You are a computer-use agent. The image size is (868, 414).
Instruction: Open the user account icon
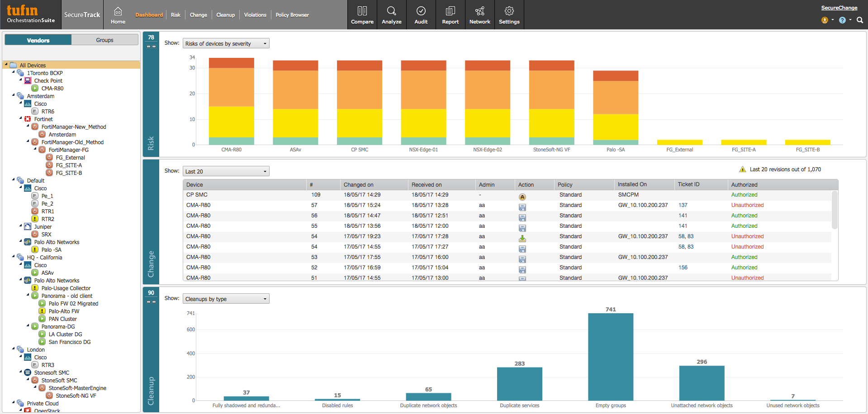(x=825, y=20)
